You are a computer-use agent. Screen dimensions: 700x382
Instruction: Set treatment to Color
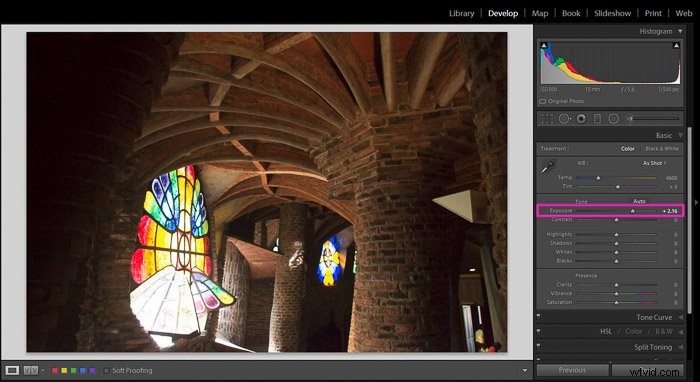point(628,149)
